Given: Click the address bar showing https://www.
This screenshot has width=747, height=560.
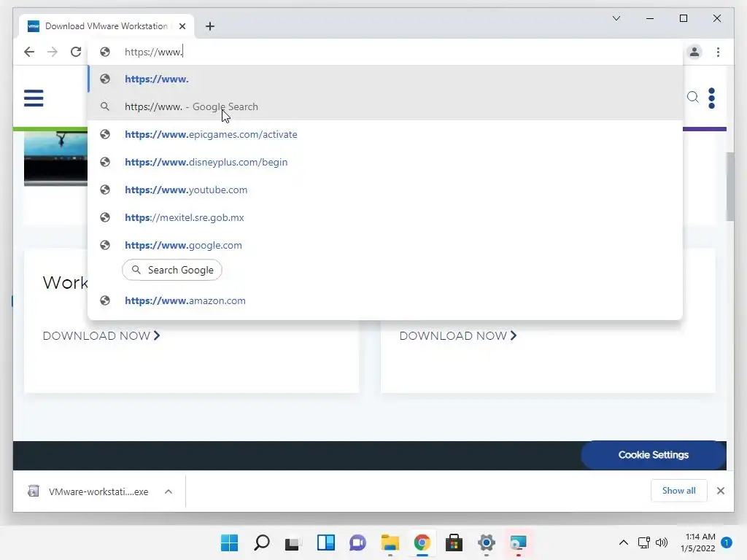Looking at the screenshot, I should 385,52.
